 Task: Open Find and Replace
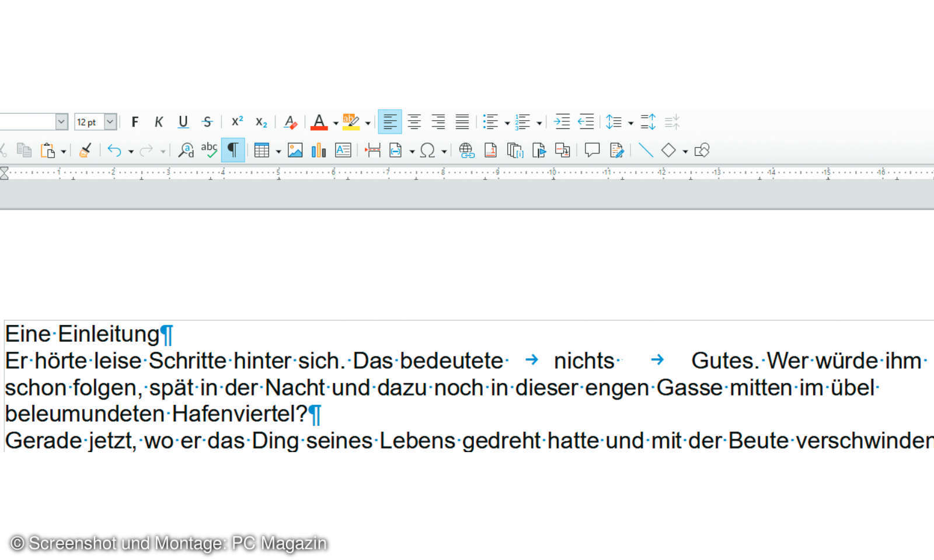[186, 150]
